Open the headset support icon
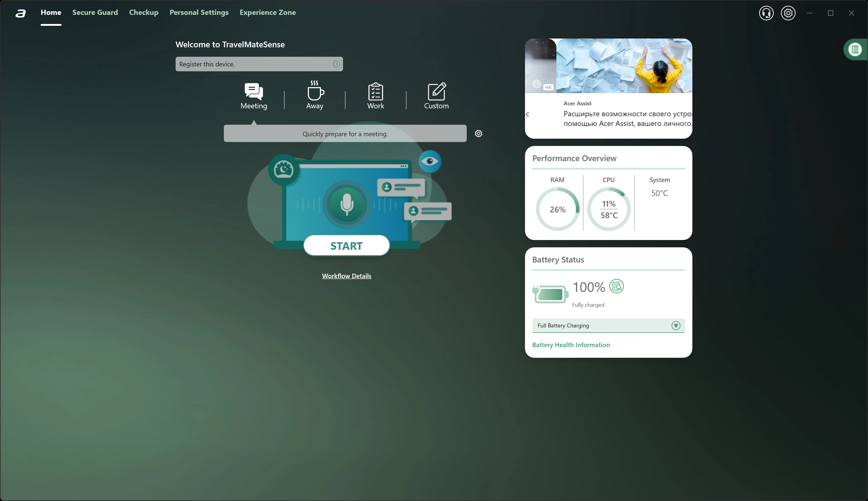This screenshot has height=501, width=868. 766,13
